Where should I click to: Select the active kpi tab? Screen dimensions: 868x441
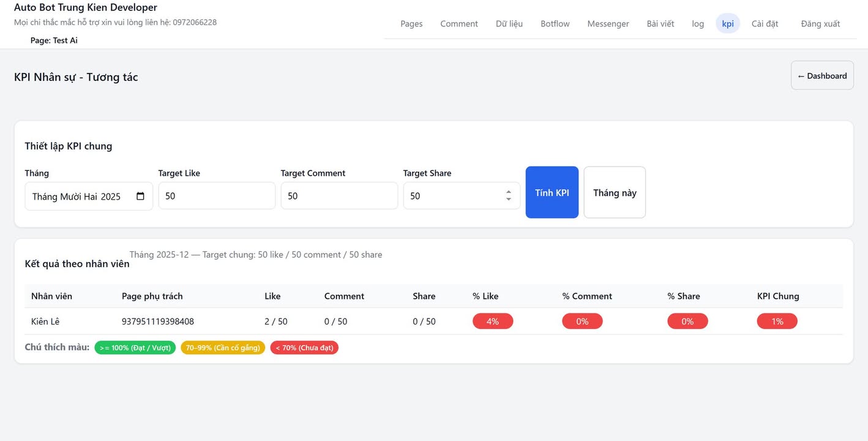[x=727, y=24]
